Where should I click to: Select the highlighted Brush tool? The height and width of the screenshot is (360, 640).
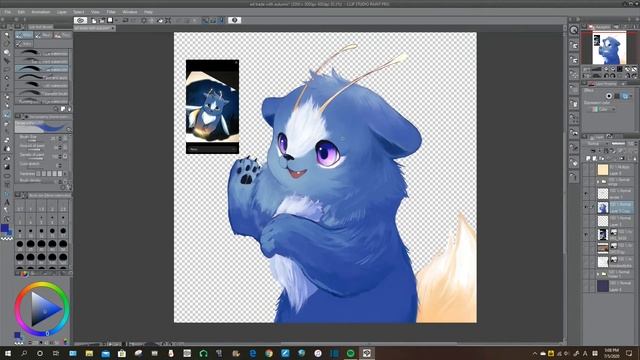(7, 114)
